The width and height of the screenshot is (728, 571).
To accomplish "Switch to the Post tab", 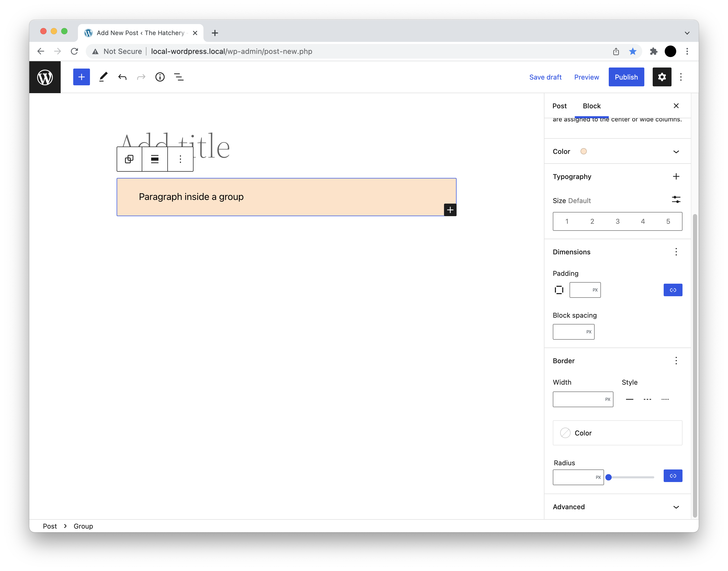I will point(559,106).
